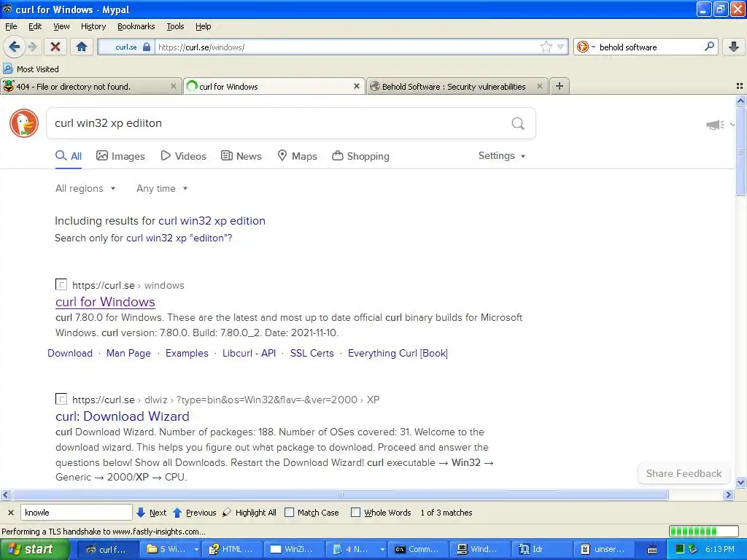Open the Tools menu
747x560 pixels.
click(175, 26)
